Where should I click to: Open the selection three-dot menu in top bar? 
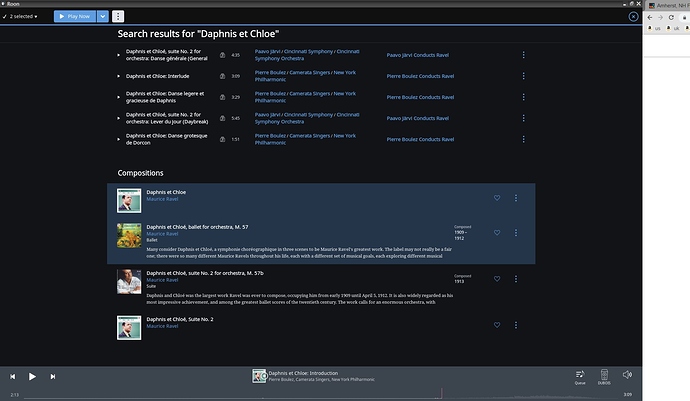pos(118,17)
